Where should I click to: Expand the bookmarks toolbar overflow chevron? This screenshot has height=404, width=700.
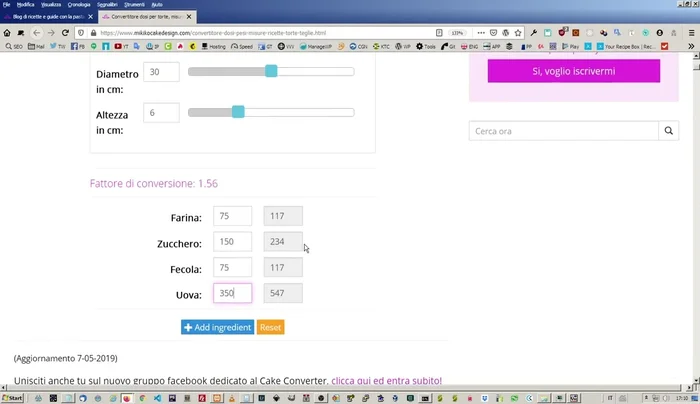tap(689, 46)
